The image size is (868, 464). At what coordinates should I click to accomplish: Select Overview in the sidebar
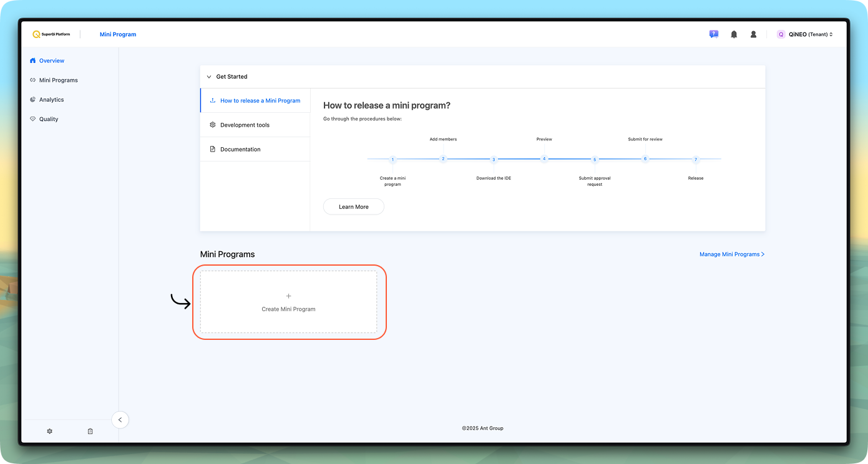[51, 60]
